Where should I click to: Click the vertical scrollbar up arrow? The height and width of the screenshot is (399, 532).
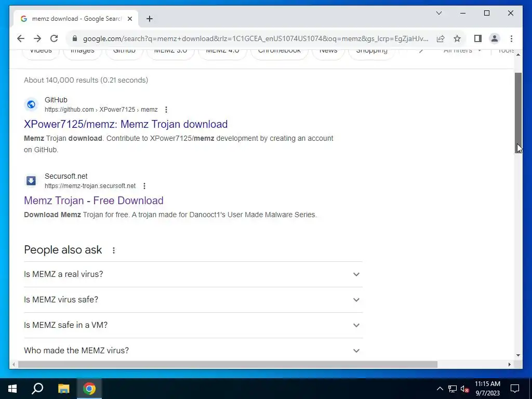(518, 55)
